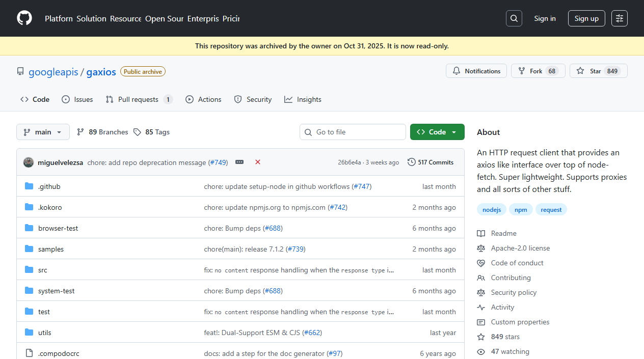The image size is (644, 359).
Task: Click 'chore(main): release 7.1.2' commit message
Action: coord(244,249)
